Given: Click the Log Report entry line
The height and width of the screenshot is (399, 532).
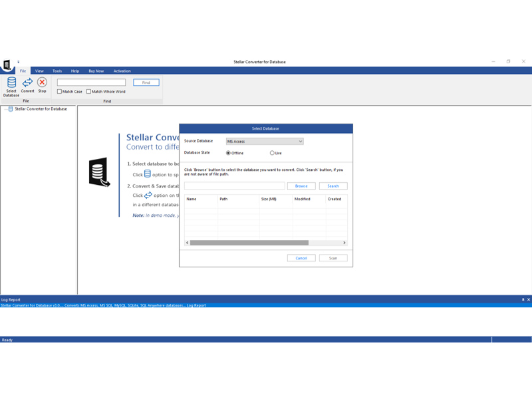Looking at the screenshot, I should point(266,305).
